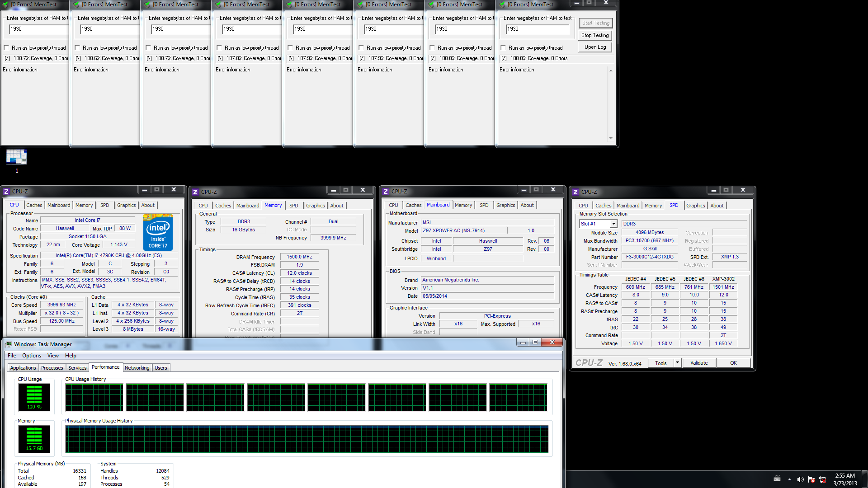This screenshot has width=868, height=488.
Task: Click the Open Log button in MemTest
Action: click(595, 47)
